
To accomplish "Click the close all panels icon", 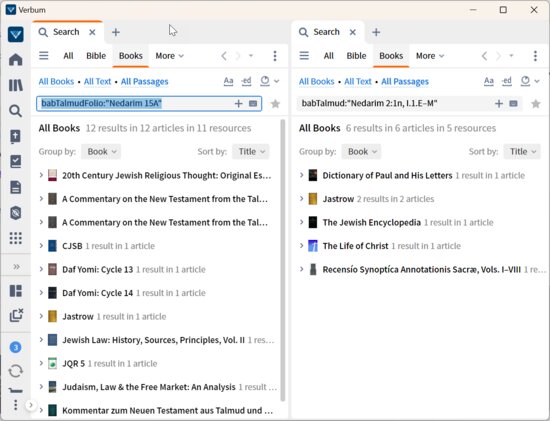I will 16,315.
